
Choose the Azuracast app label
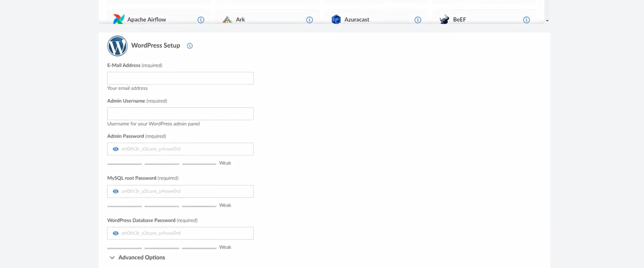(x=357, y=20)
